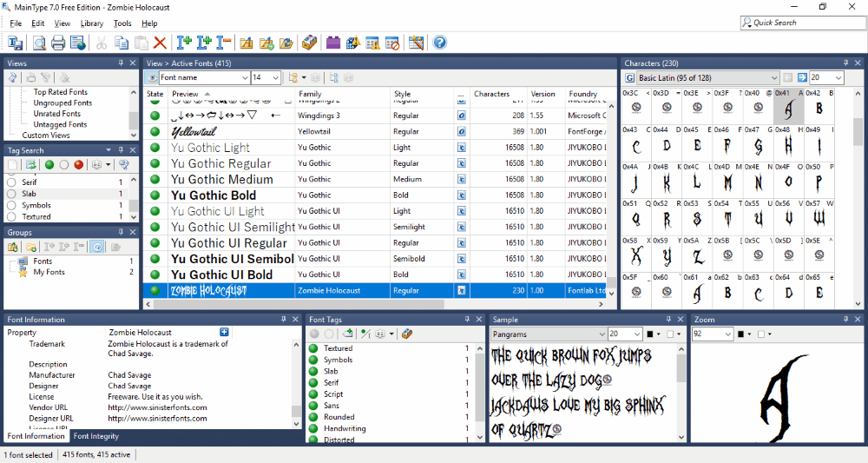The height and width of the screenshot is (463, 868).
Task: Open the grouping options dropdown arrow in font list
Action: point(304,77)
